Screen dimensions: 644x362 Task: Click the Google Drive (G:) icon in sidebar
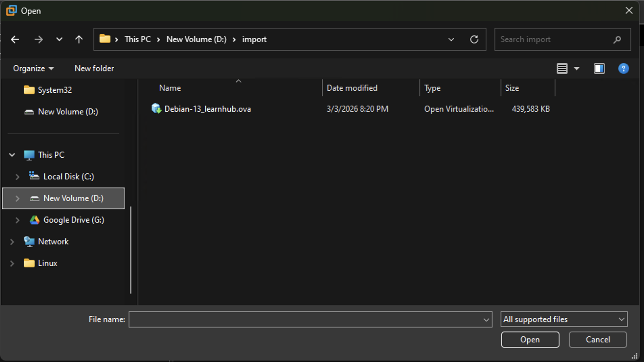coord(34,220)
